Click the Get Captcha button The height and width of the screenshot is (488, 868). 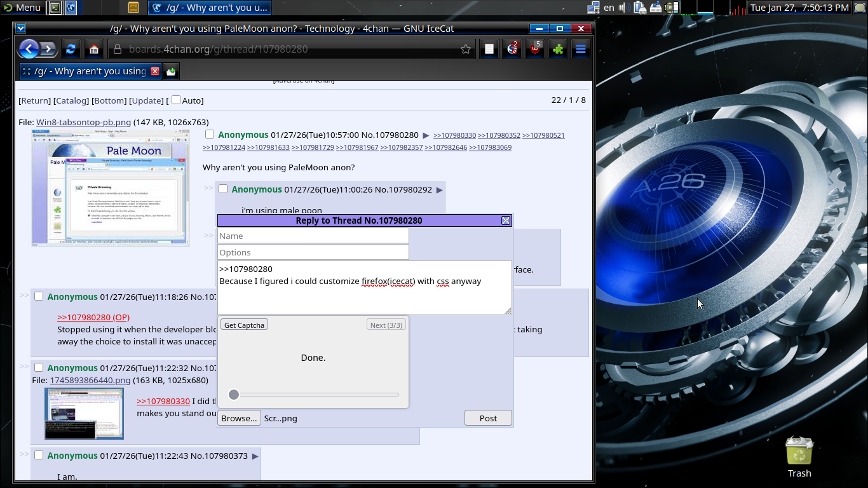click(x=244, y=325)
